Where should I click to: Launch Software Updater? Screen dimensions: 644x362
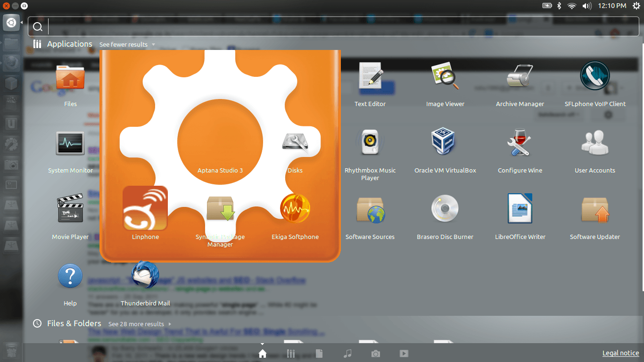coord(595,209)
